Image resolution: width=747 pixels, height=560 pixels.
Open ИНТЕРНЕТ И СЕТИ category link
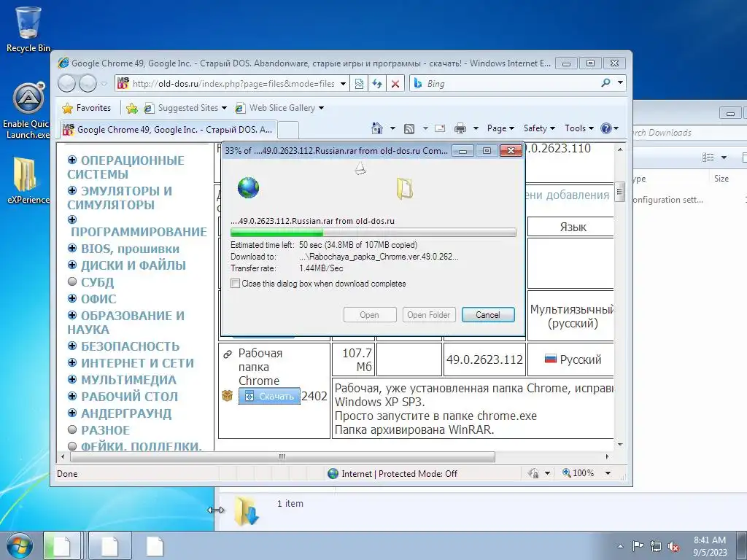(137, 363)
